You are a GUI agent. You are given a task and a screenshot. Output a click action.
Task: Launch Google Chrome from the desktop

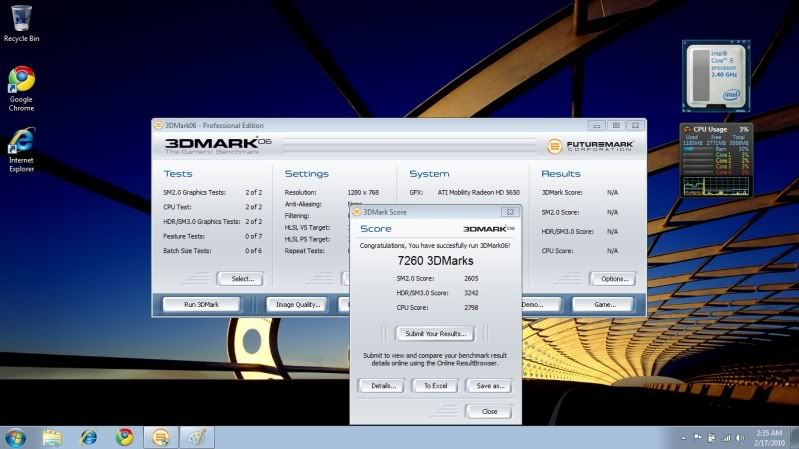click(21, 81)
